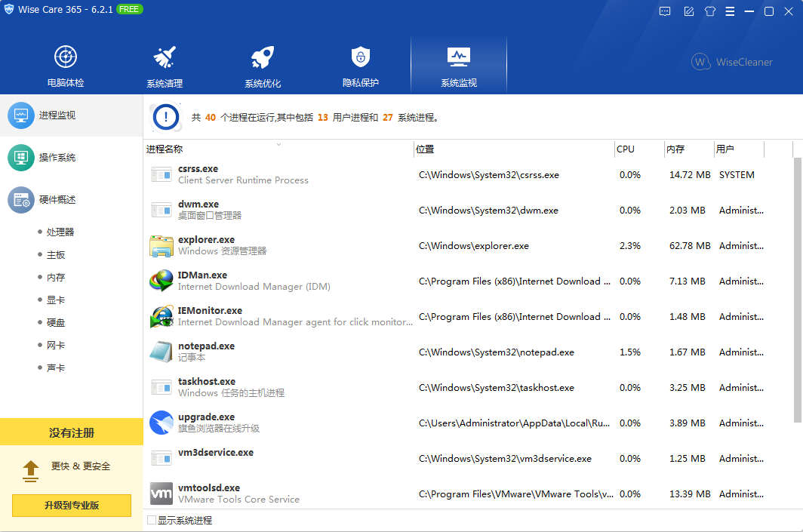Open the hamburger menu in title bar
Screen dimensions: 803x532
coord(730,11)
